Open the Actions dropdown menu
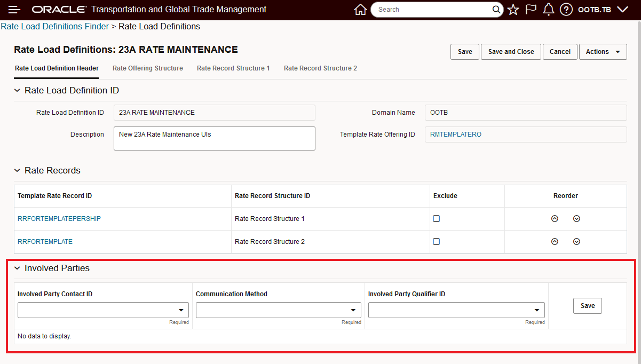This screenshot has height=364, width=641. [x=603, y=52]
